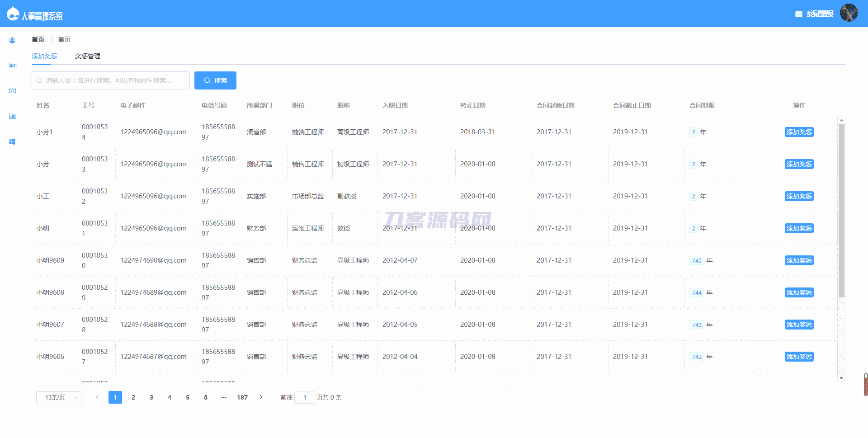868x438 pixels.
Task: Switch to the 添加奖惩 tab
Action: point(44,56)
